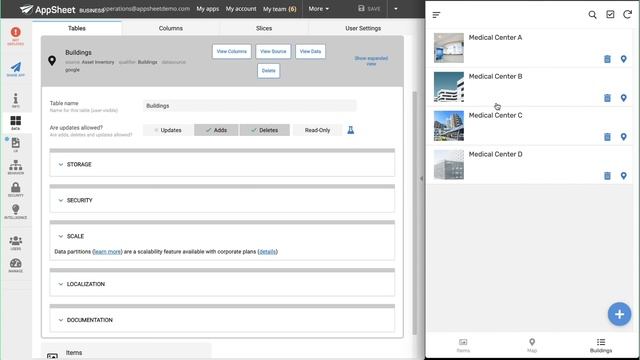Open the More dropdown menu
640x360 pixels.
coord(318,9)
